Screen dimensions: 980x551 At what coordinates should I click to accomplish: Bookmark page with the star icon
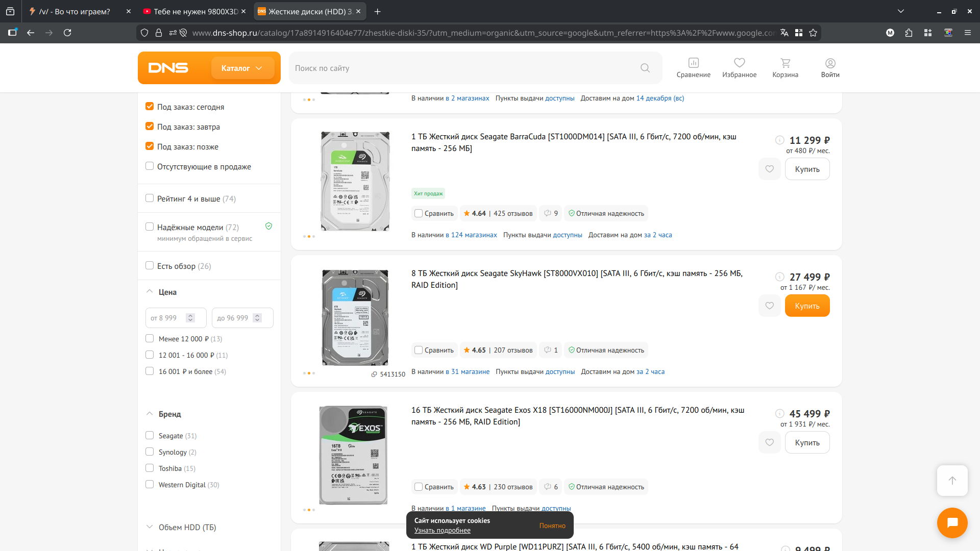pos(813,33)
